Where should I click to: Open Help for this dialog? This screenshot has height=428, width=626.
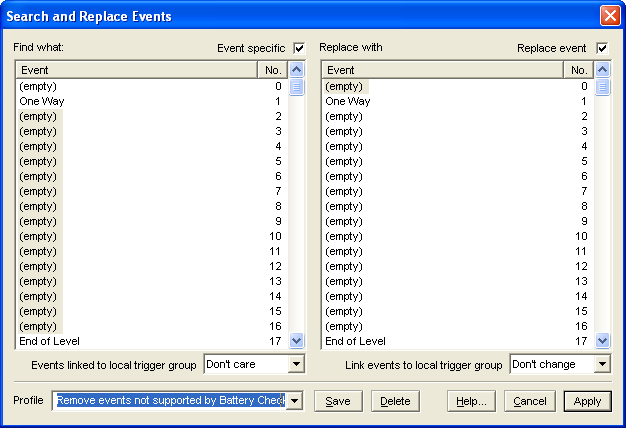coord(471,401)
